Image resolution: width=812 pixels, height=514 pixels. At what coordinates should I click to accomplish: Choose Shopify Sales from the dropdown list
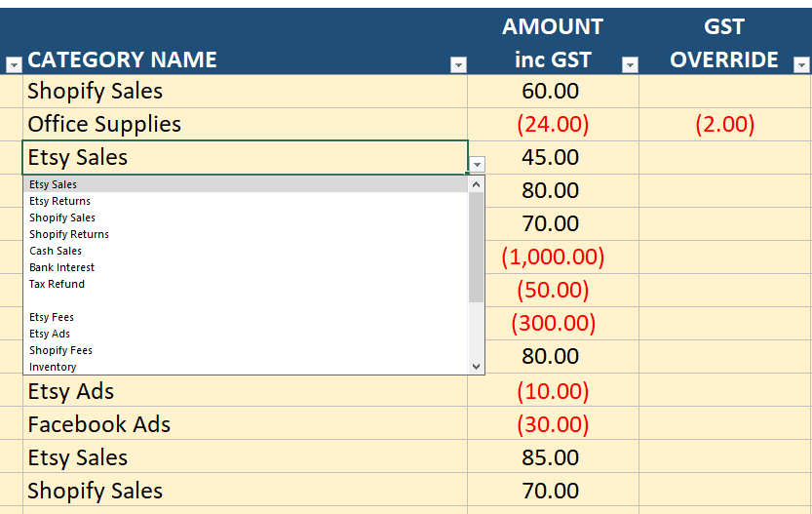(x=246, y=217)
